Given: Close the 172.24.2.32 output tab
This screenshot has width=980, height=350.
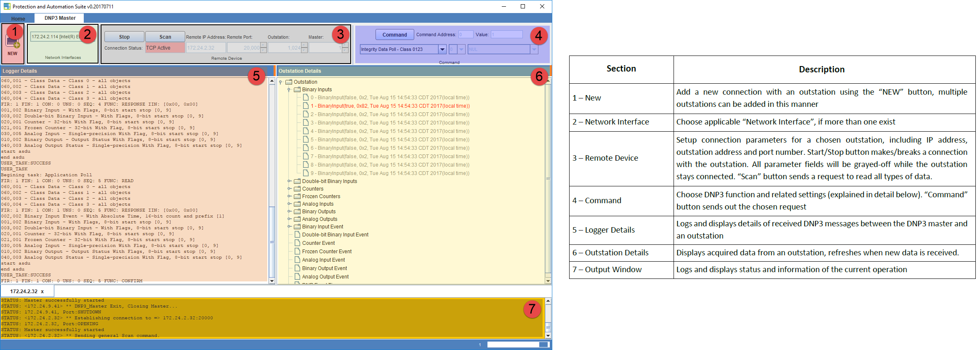Looking at the screenshot, I should pyautogui.click(x=42, y=292).
